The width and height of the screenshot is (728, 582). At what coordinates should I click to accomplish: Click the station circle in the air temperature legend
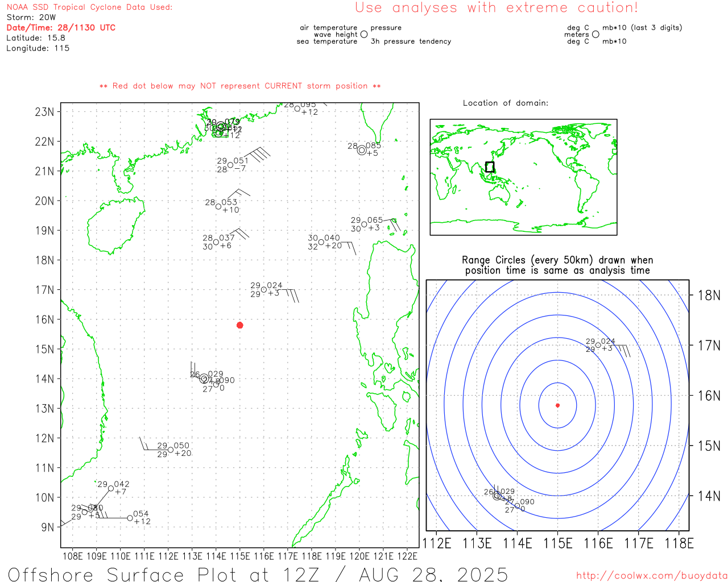(364, 35)
